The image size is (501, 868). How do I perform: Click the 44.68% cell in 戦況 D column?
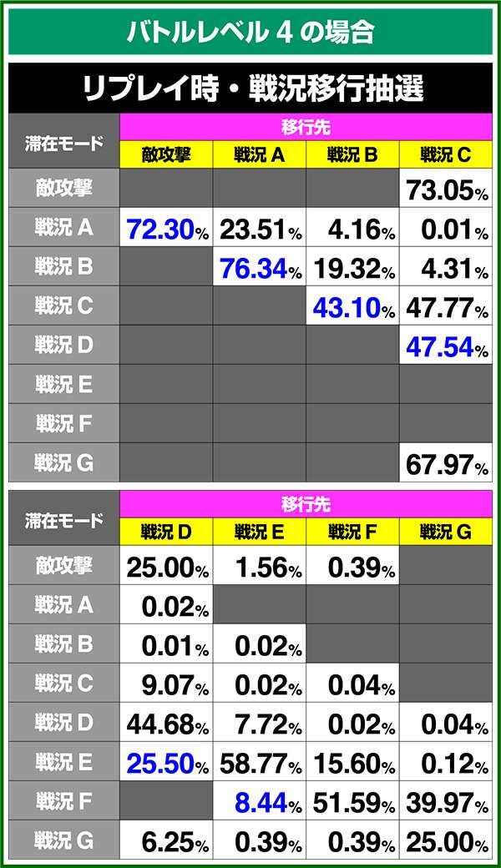click(166, 723)
